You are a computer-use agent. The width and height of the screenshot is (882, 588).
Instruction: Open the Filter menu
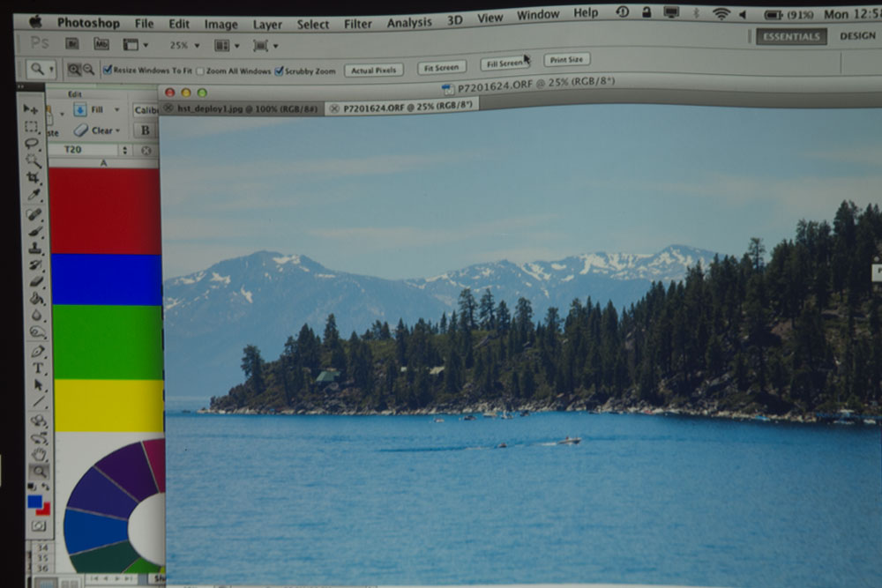click(x=358, y=24)
